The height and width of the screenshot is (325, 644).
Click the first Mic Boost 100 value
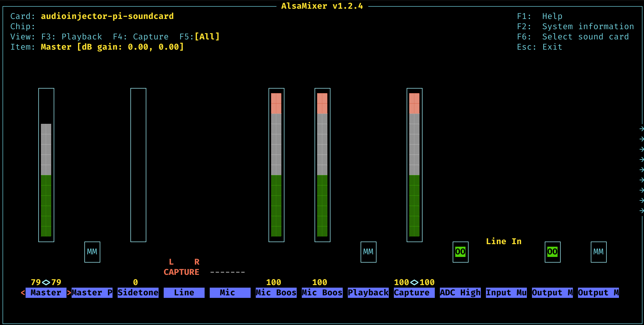(274, 282)
